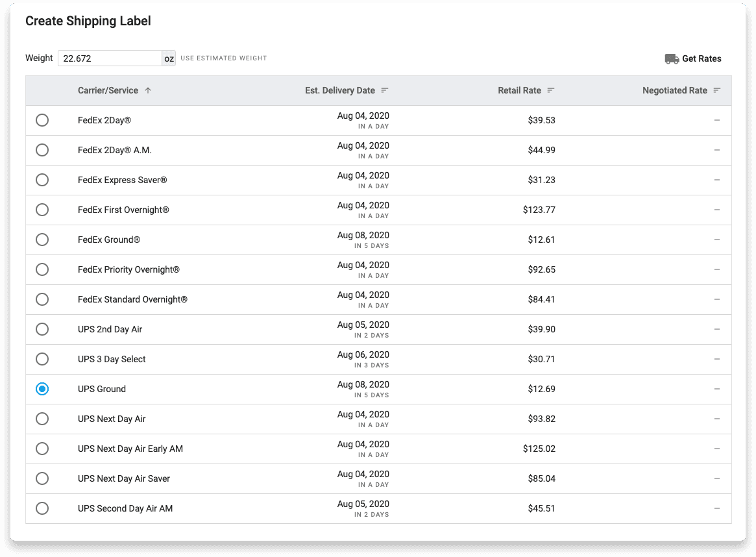Click the $85.04 retail rate
This screenshot has height=557, width=756.
pos(541,479)
